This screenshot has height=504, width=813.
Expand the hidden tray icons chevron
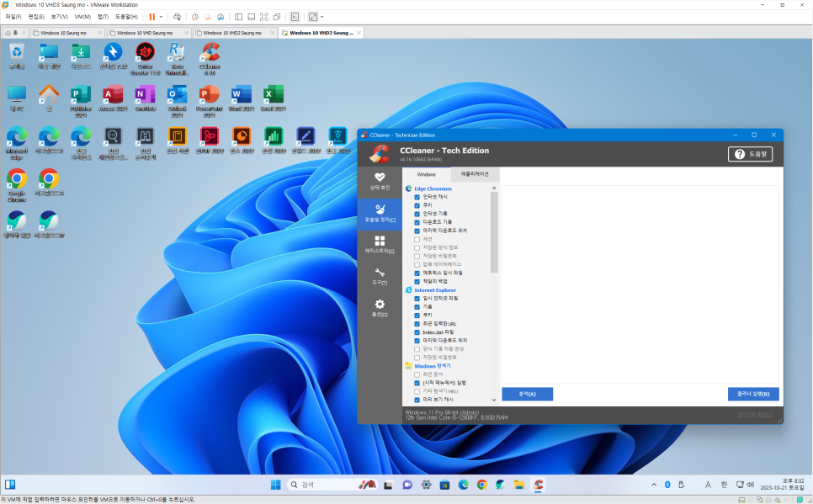pos(654,485)
